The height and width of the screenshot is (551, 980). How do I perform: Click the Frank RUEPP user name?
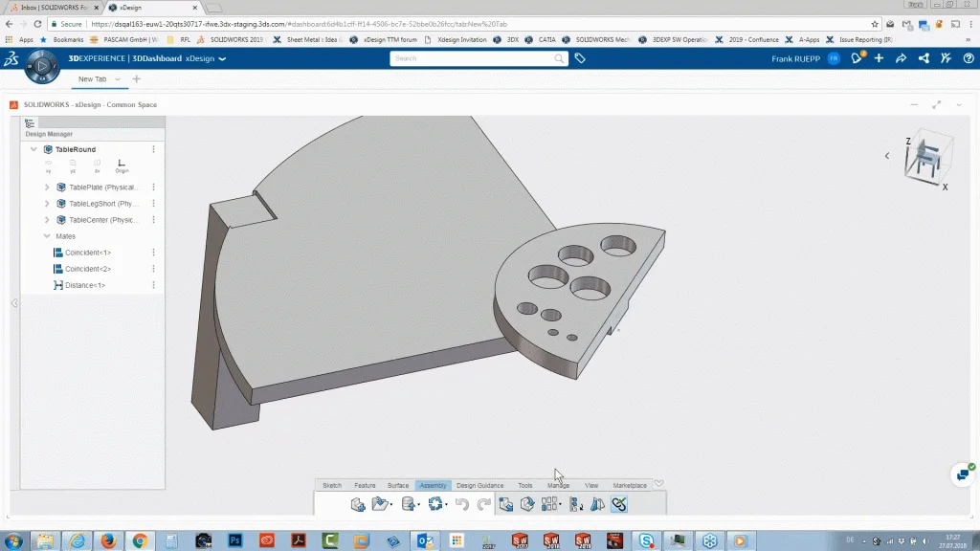point(796,58)
